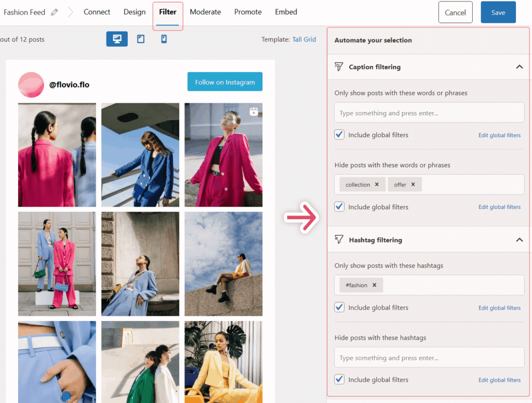Switch to mobile preview mode
This screenshot has width=532, height=403.
pyautogui.click(x=164, y=39)
